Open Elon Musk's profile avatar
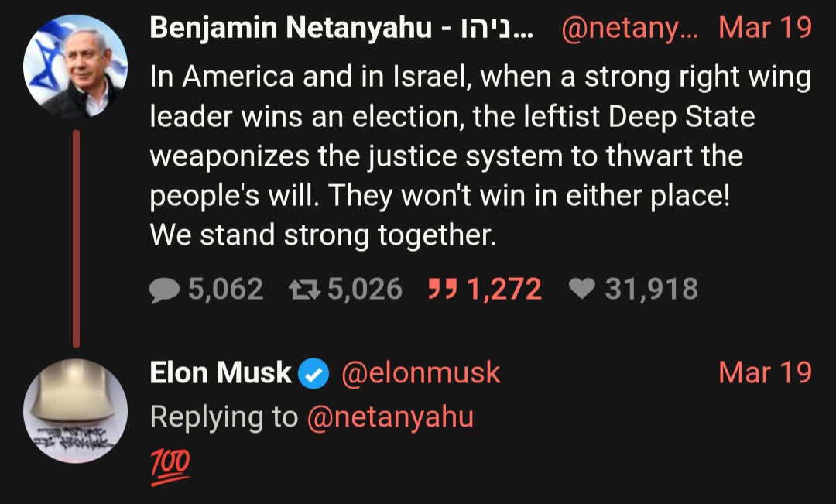The image size is (836, 504). click(x=76, y=410)
